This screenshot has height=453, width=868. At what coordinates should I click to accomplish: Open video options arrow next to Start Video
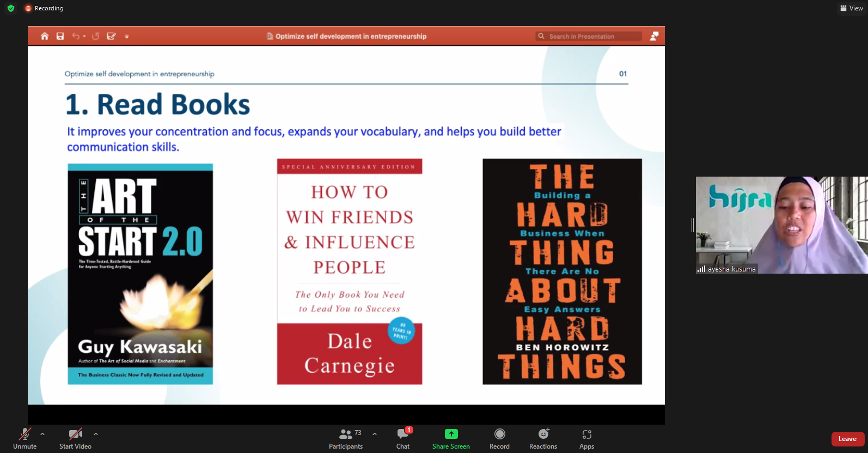[x=96, y=434]
